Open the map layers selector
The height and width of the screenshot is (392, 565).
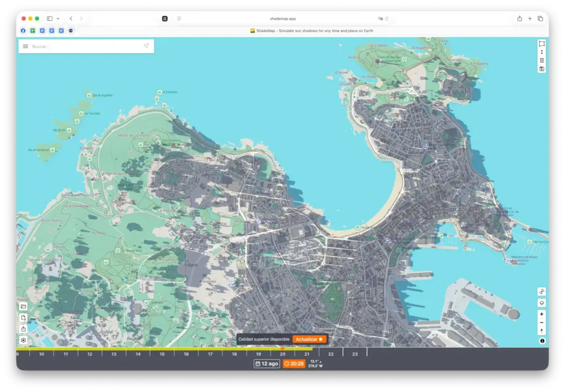click(542, 303)
